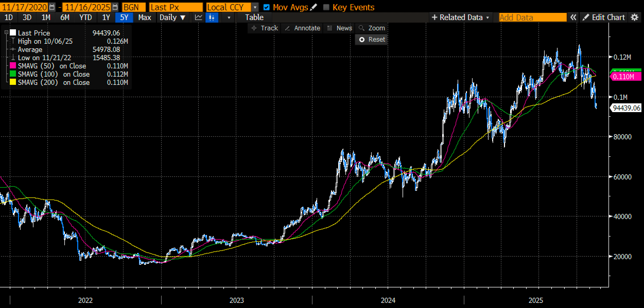Collapse the Last Price legend tree
Screen dimensions: 644x308
pyautogui.click(x=6, y=33)
